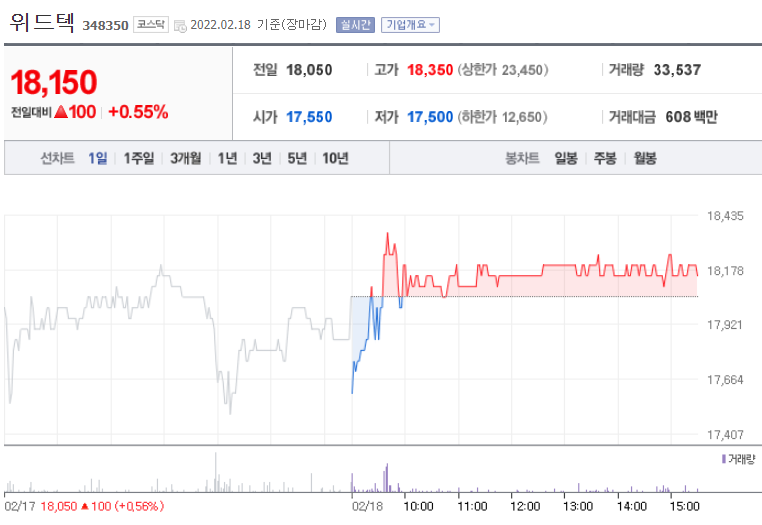The image size is (762, 525).
Task: Open the 일봉 daily candle chart
Action: click(566, 158)
